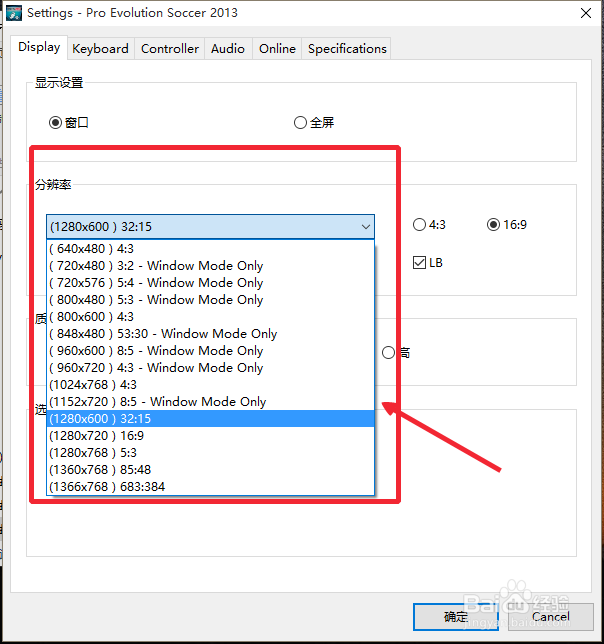Open the Specifications tab
604x644 pixels.
coord(347,48)
